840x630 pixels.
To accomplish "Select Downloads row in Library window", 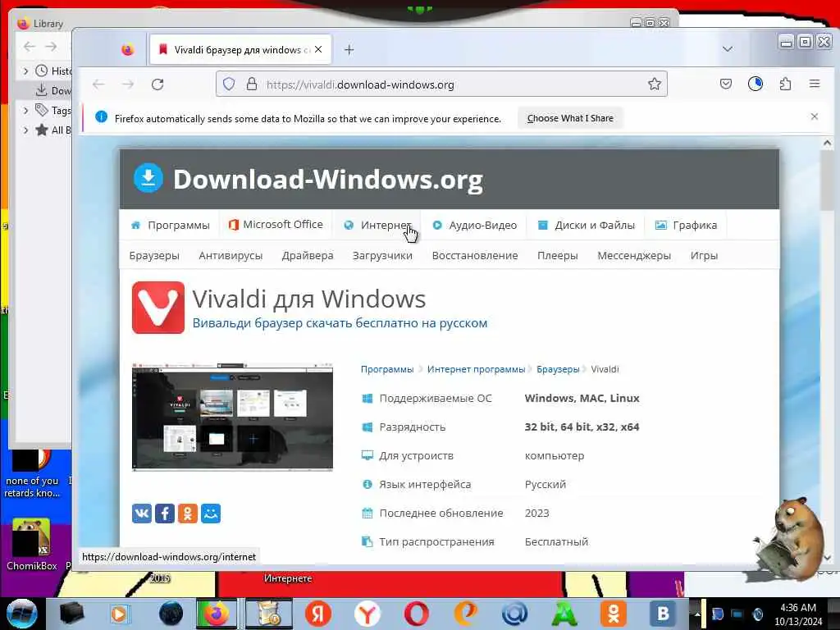I will click(44, 90).
